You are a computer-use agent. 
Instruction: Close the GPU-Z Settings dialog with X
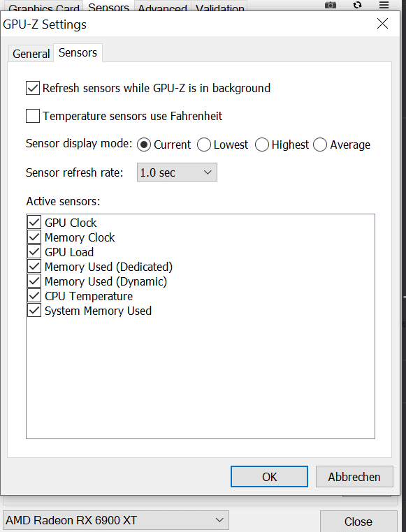point(382,24)
